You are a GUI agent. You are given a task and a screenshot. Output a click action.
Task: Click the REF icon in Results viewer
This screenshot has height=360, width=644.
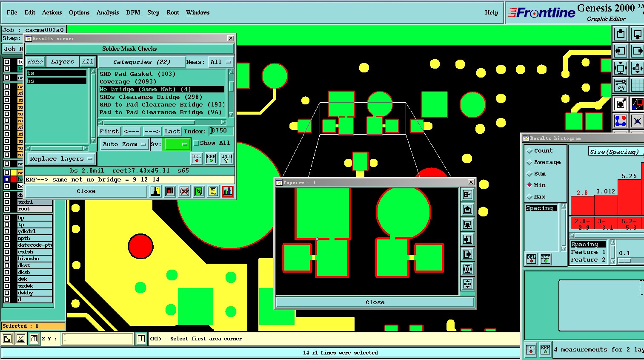tap(211, 158)
